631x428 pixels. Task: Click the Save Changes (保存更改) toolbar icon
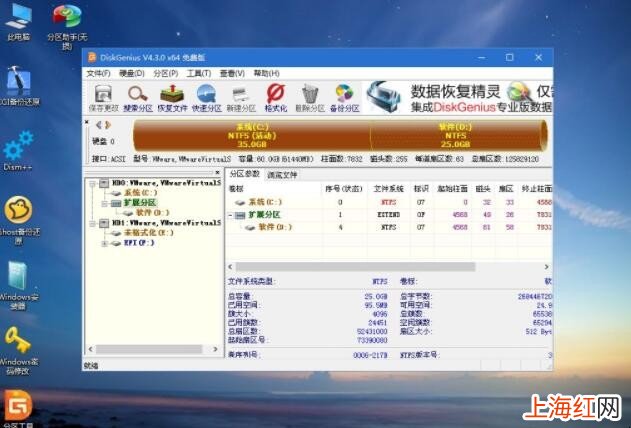point(103,98)
